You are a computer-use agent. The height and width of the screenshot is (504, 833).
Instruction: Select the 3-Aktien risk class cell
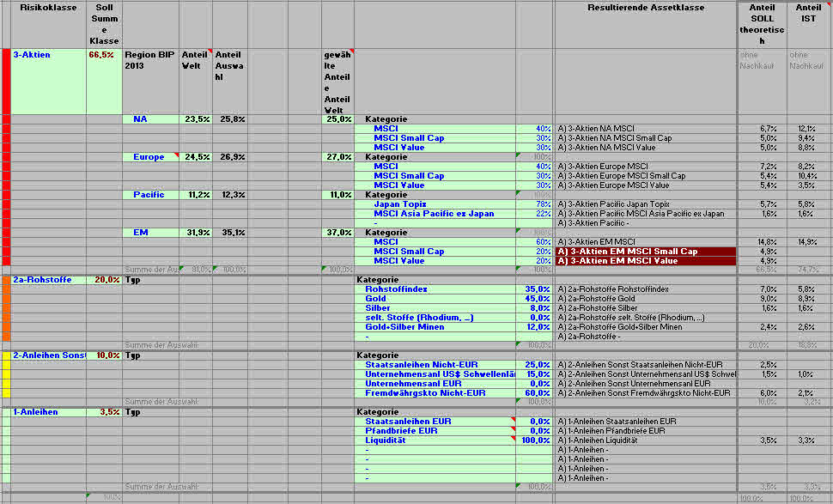click(x=48, y=82)
